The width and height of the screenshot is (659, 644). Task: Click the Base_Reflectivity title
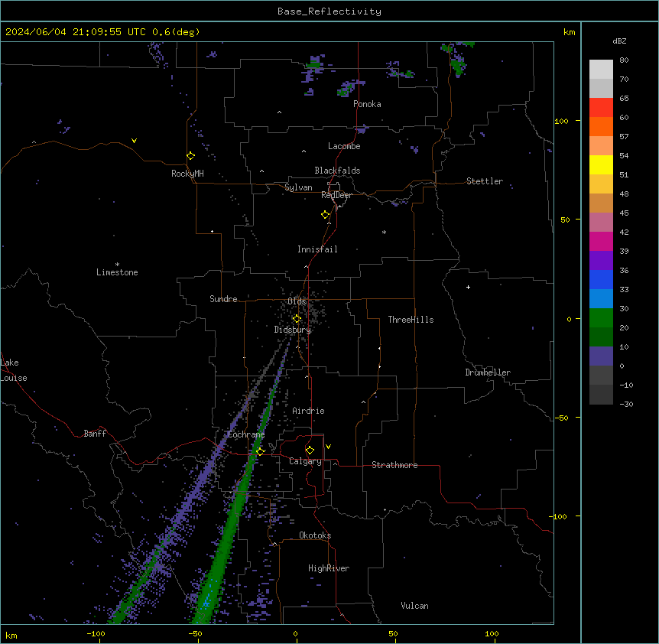(329, 11)
